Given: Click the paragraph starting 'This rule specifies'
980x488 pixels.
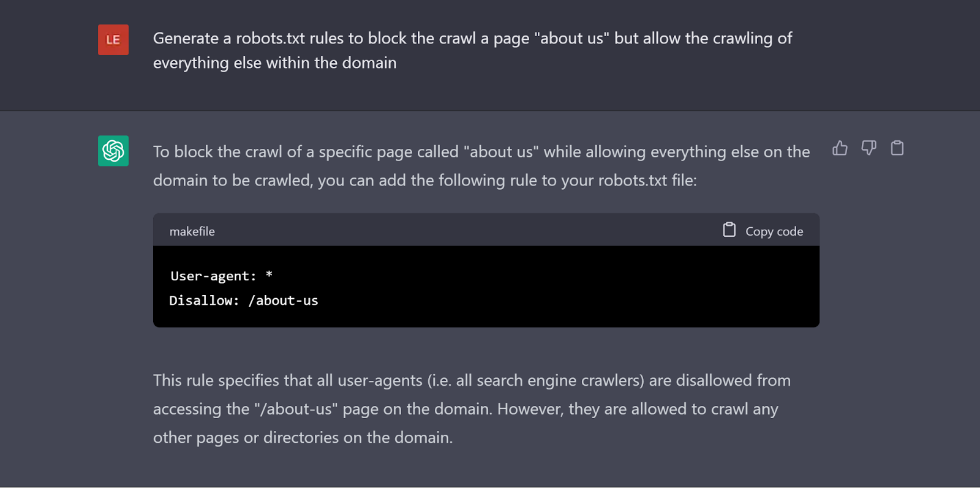Looking at the screenshot, I should (472, 381).
